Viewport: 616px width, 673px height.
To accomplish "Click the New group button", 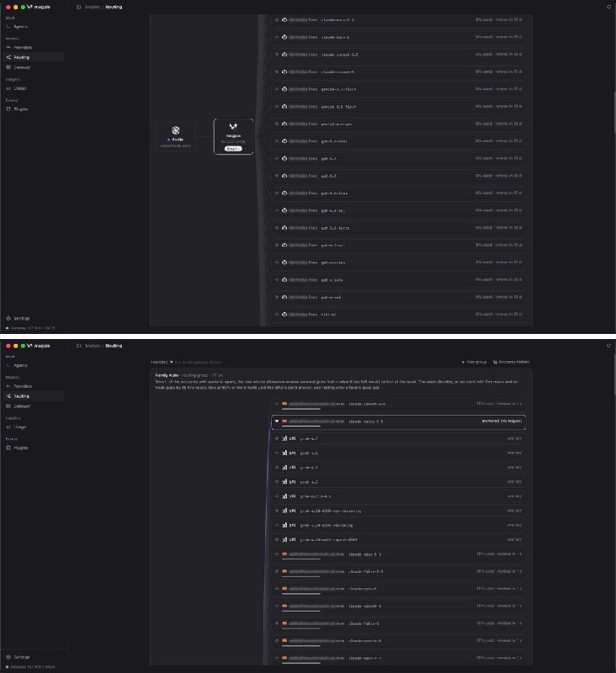I will coord(474,362).
